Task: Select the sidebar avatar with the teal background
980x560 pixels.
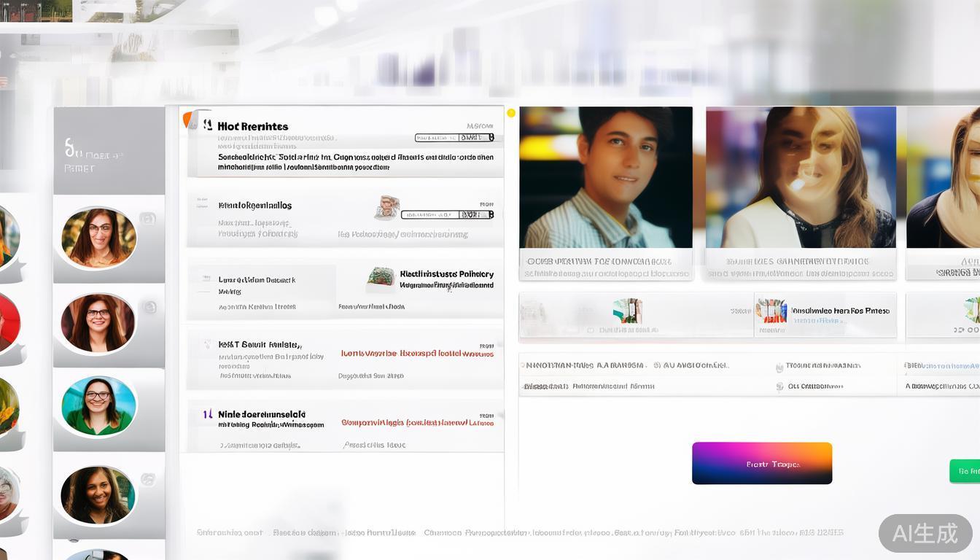Action: click(98, 406)
